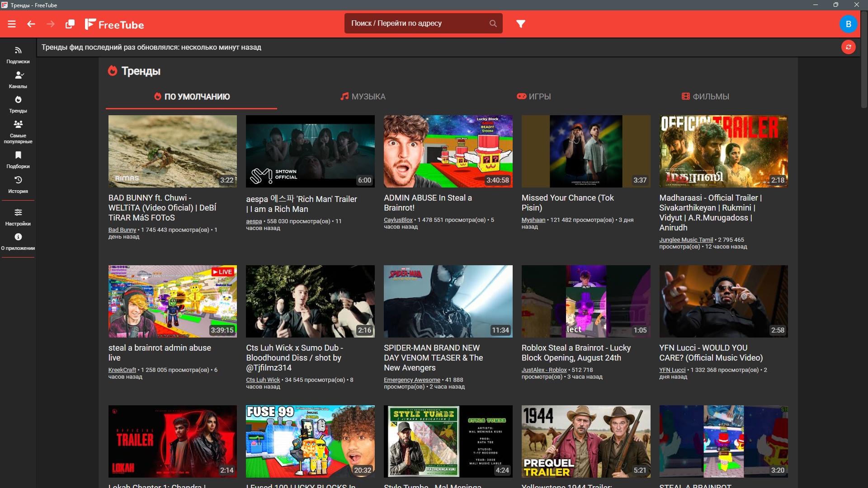Switch to the ИГРЫ tab
The width and height of the screenshot is (868, 488).
tap(533, 97)
